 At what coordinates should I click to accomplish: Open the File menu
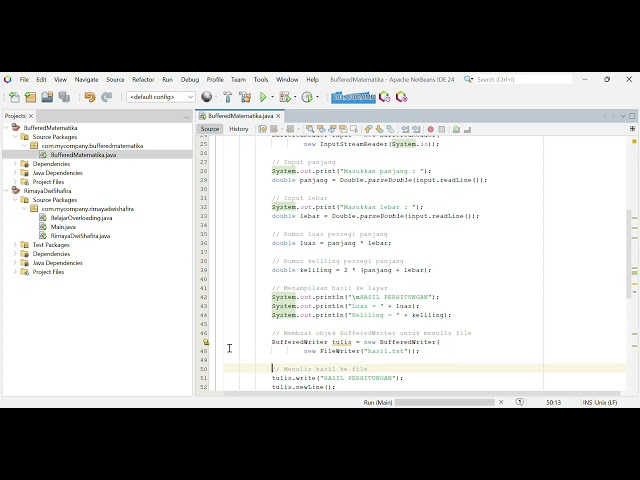coord(24,80)
